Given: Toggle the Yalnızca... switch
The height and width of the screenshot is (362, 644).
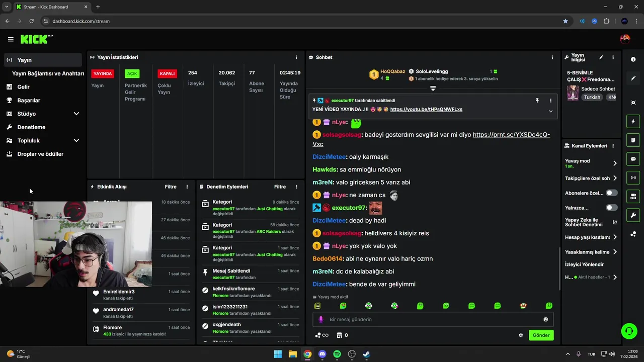Looking at the screenshot, I should point(611,208).
